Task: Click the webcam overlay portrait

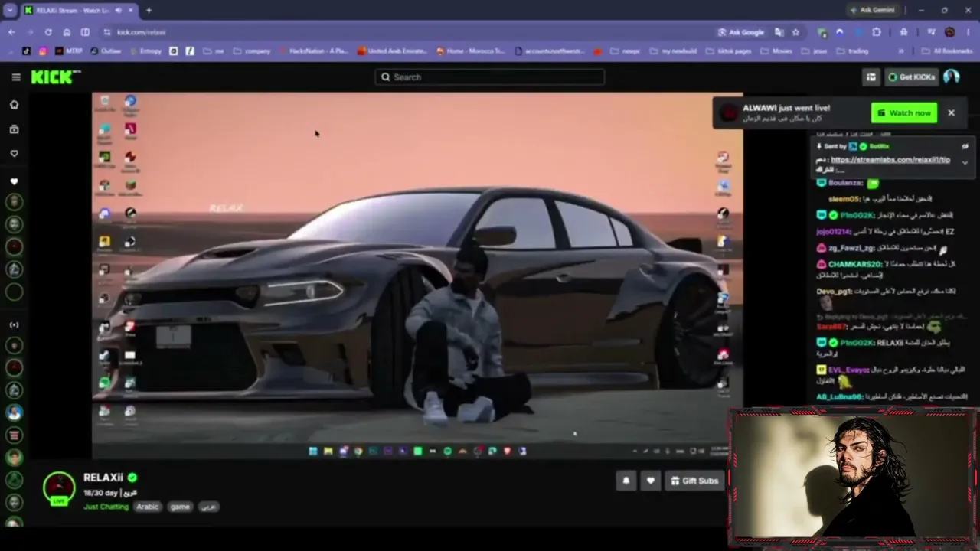Action: tap(853, 477)
